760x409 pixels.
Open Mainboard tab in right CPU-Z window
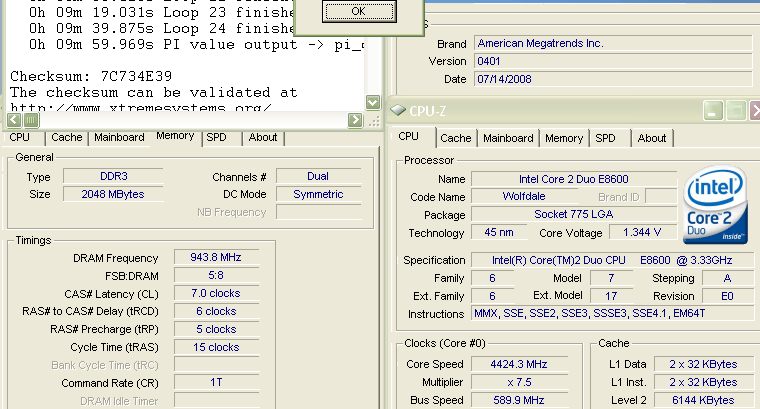[x=508, y=139]
